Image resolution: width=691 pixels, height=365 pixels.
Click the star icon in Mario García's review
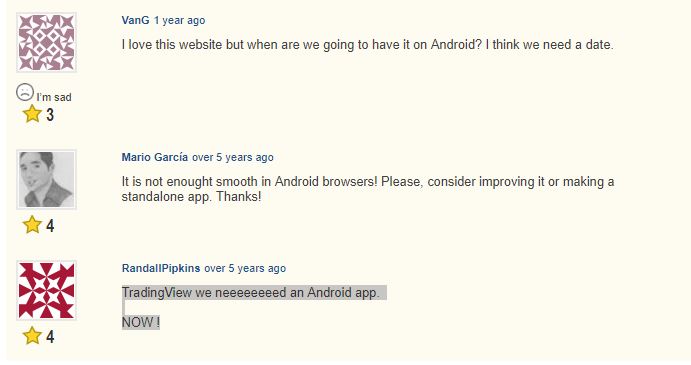pyautogui.click(x=32, y=225)
